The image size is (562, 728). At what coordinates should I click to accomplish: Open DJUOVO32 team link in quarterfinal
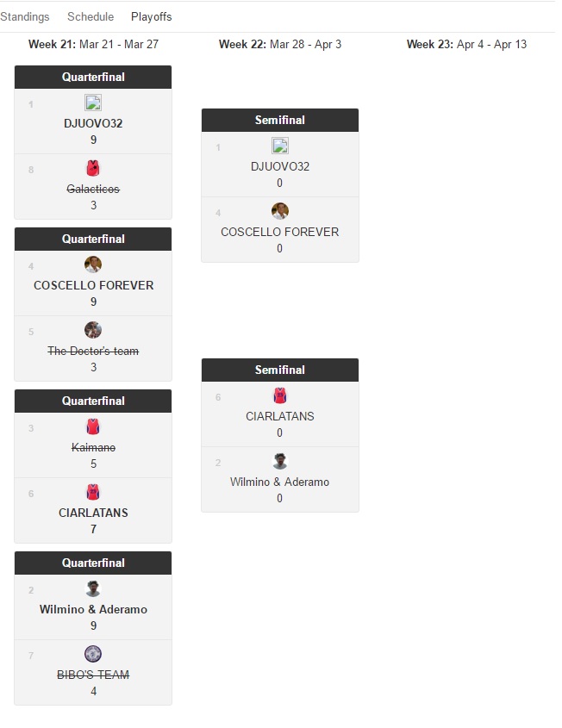(93, 123)
